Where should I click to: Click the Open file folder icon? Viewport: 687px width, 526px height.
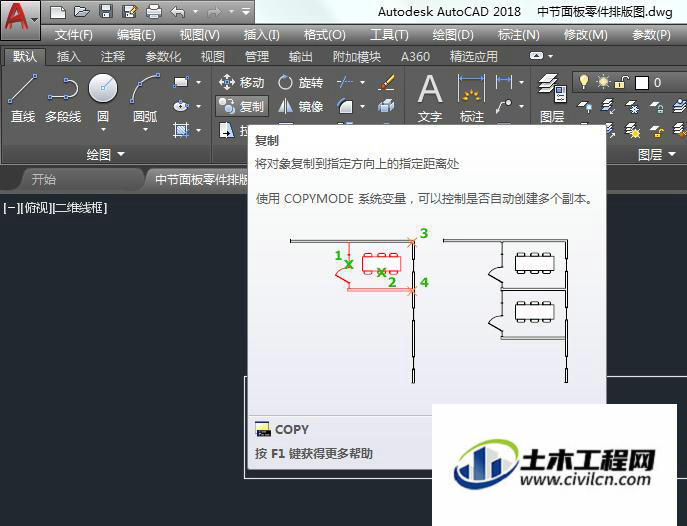(x=81, y=12)
